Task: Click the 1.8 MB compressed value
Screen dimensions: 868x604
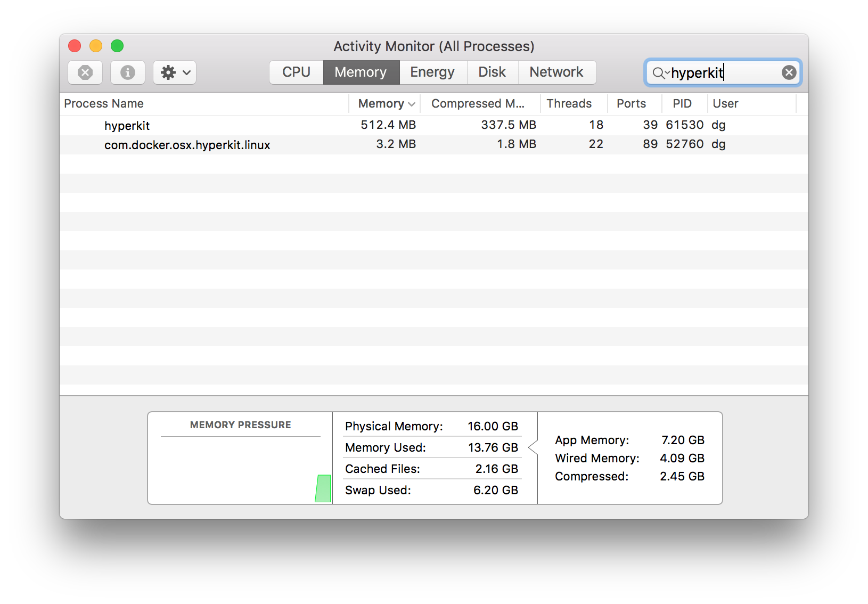Action: [x=517, y=144]
